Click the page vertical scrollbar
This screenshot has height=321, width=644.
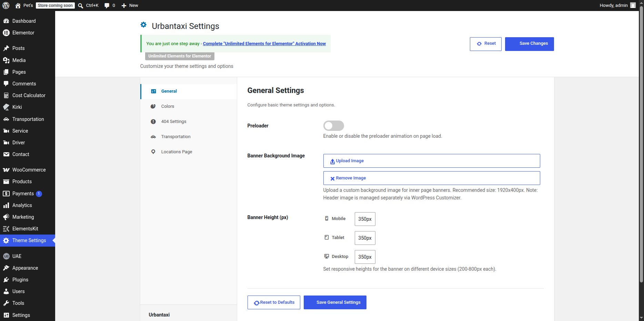pos(641,145)
